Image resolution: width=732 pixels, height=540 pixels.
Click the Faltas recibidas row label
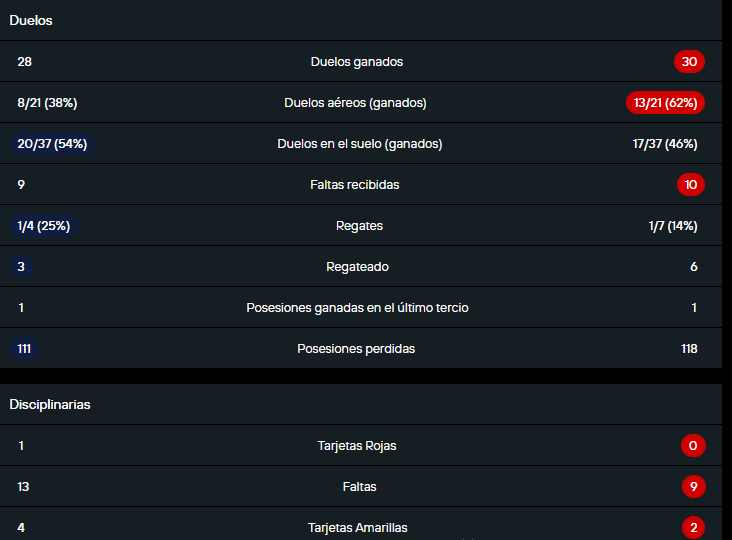[x=355, y=185]
